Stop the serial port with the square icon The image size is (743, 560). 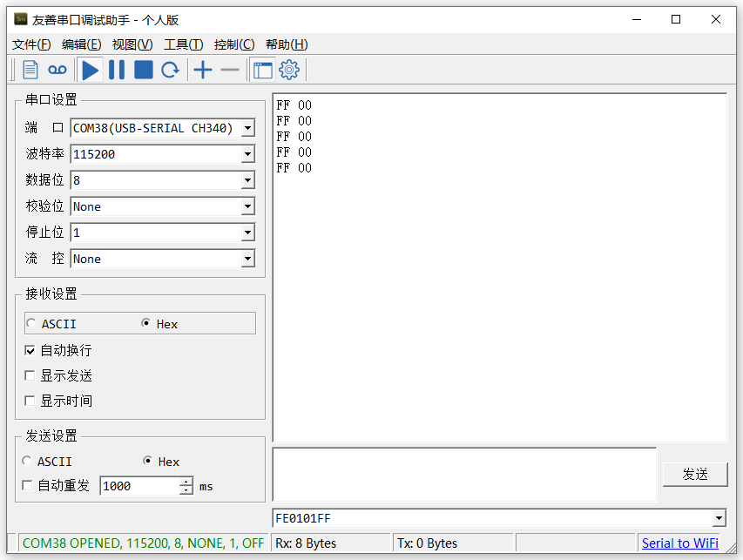(x=144, y=70)
